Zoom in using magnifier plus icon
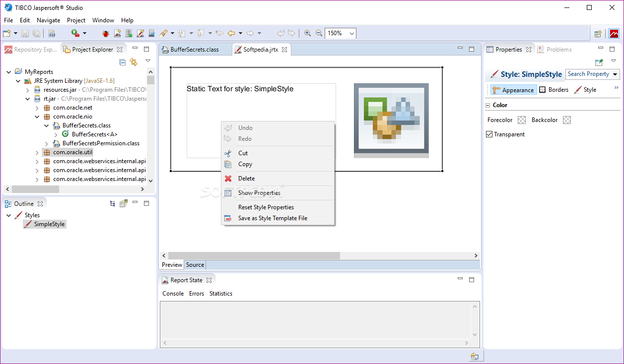 point(308,33)
